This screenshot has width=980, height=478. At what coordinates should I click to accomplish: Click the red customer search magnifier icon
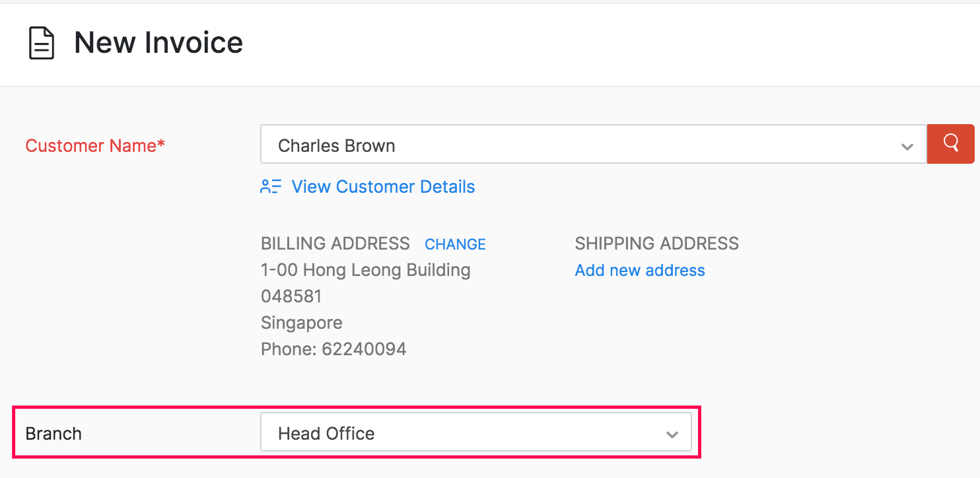click(x=950, y=145)
